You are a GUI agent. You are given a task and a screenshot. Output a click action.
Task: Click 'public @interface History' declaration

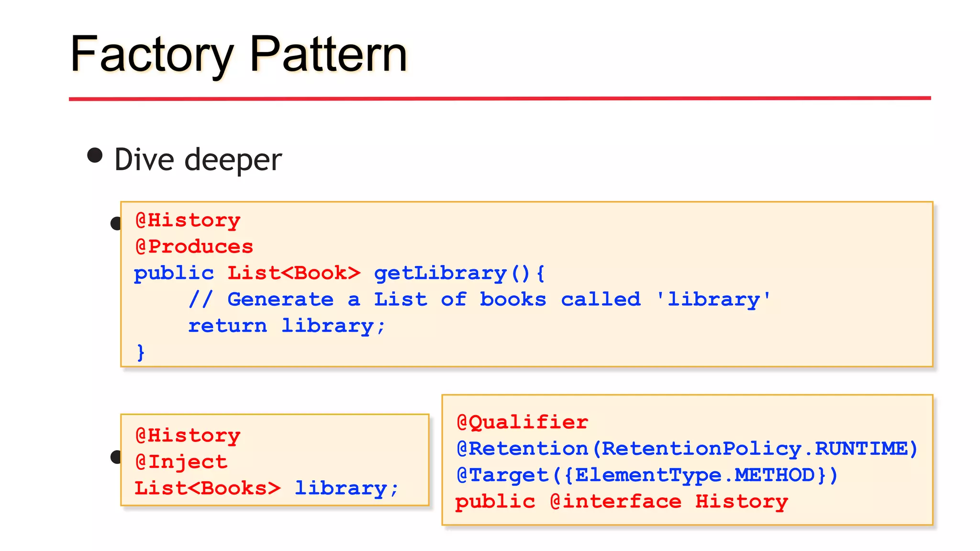[621, 502]
